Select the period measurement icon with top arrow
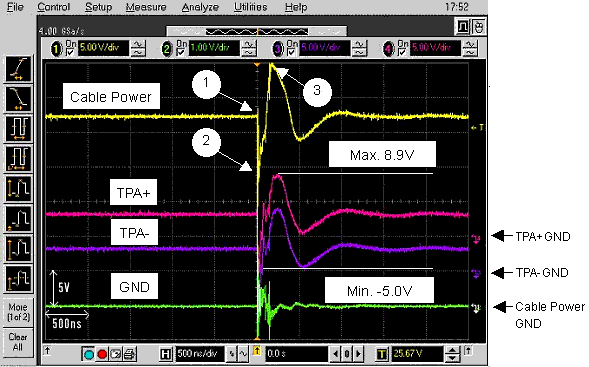This screenshot has height=367, width=589. tap(19, 128)
